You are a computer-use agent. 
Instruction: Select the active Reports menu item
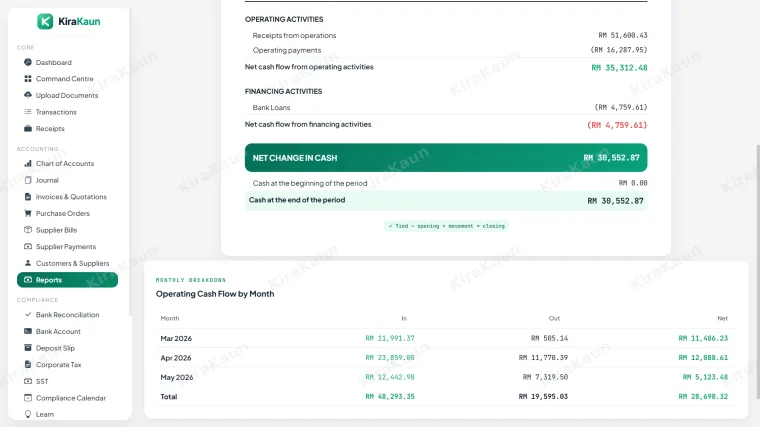[x=67, y=280]
